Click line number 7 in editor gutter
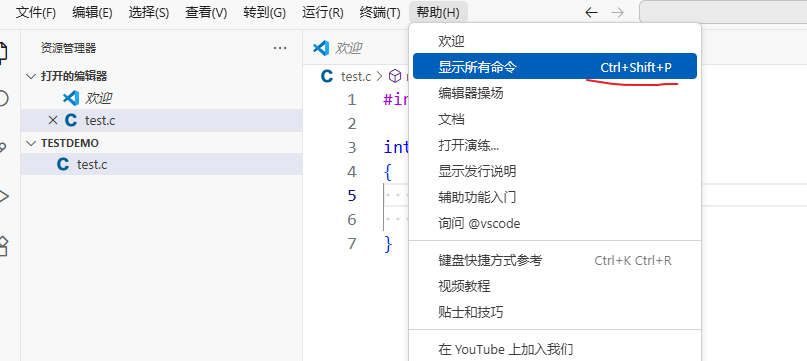The image size is (807, 361). 352,244
